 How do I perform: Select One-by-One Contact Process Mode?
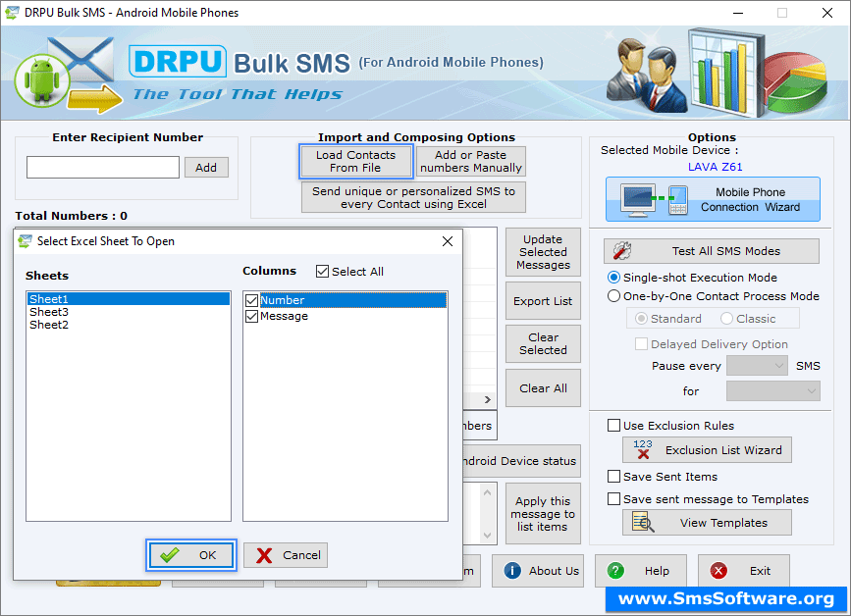click(613, 296)
